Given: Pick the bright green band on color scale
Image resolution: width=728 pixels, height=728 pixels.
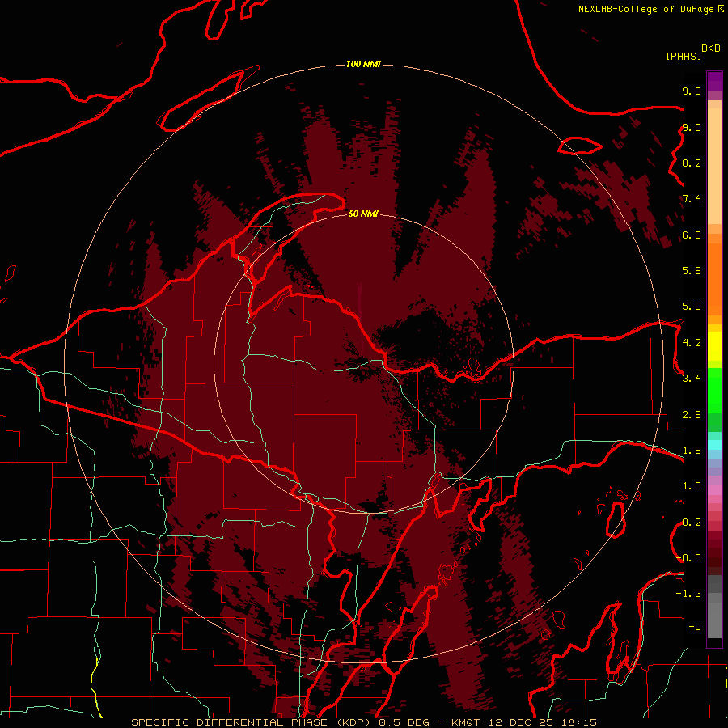Looking at the screenshot, I should click(714, 390).
